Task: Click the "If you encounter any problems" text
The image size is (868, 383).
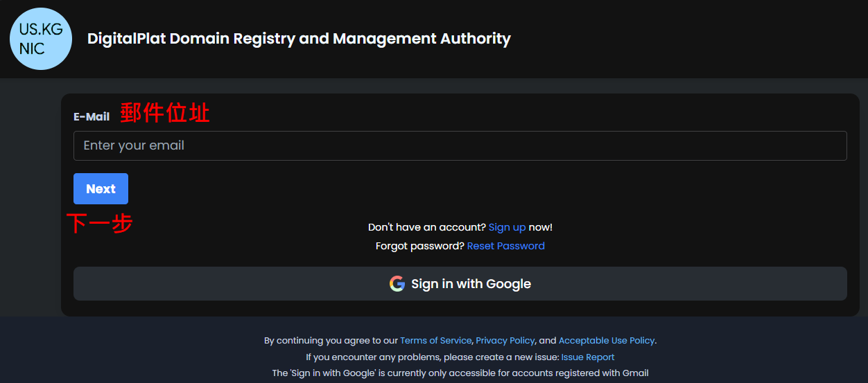Action: (x=432, y=357)
